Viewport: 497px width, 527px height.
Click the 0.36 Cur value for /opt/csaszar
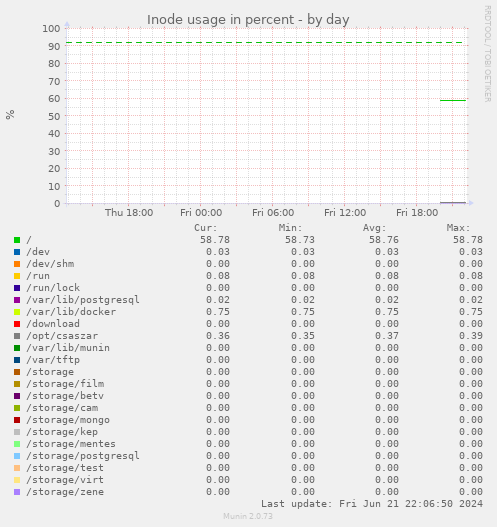[x=218, y=336]
